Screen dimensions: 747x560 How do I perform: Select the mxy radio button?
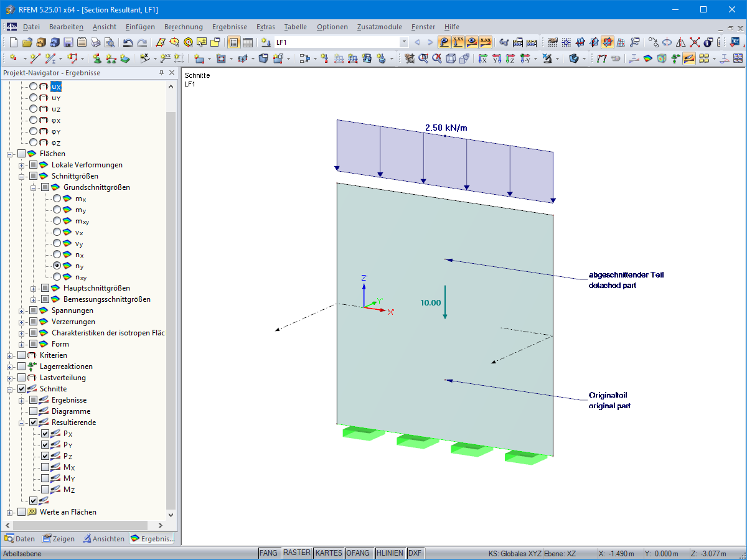(57, 221)
